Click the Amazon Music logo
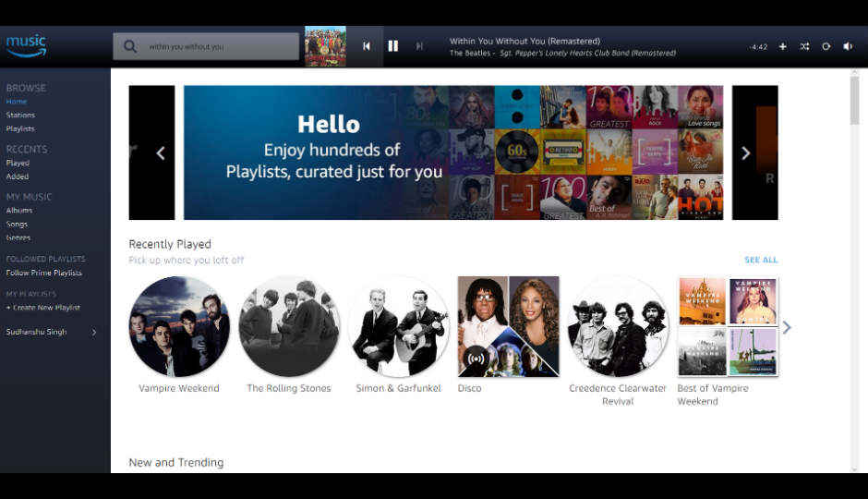This screenshot has height=499, width=868. (x=26, y=46)
